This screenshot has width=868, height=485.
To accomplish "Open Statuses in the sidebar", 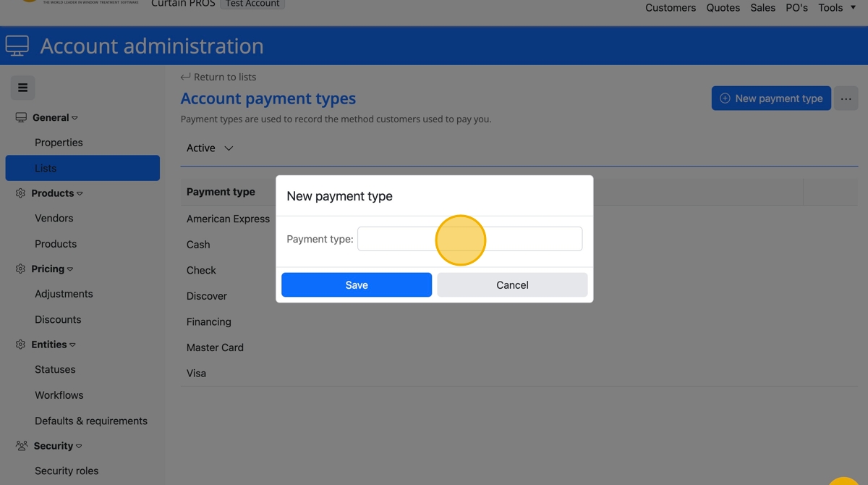I will 55,369.
